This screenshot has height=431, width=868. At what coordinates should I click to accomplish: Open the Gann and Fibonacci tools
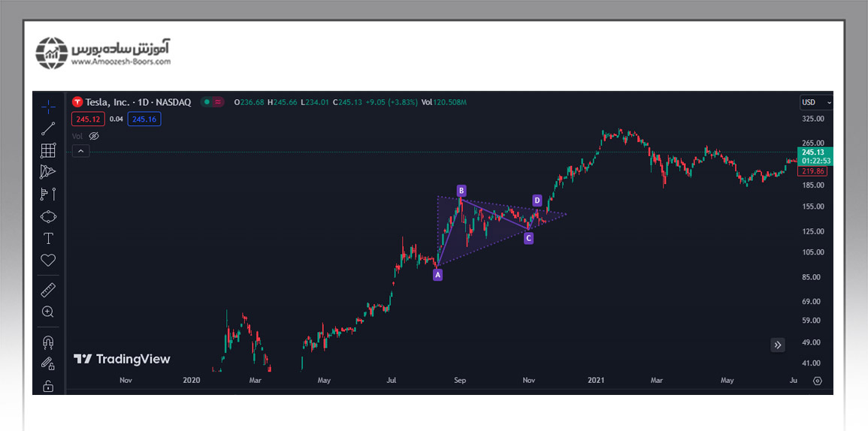coord(48,150)
